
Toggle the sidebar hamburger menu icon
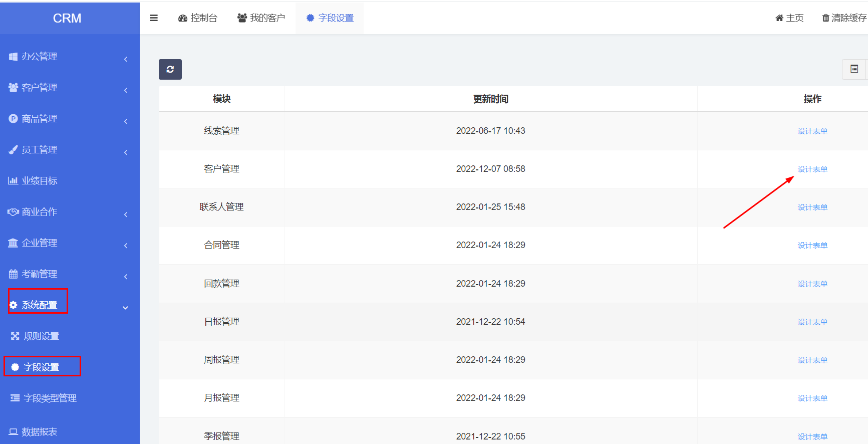point(154,18)
